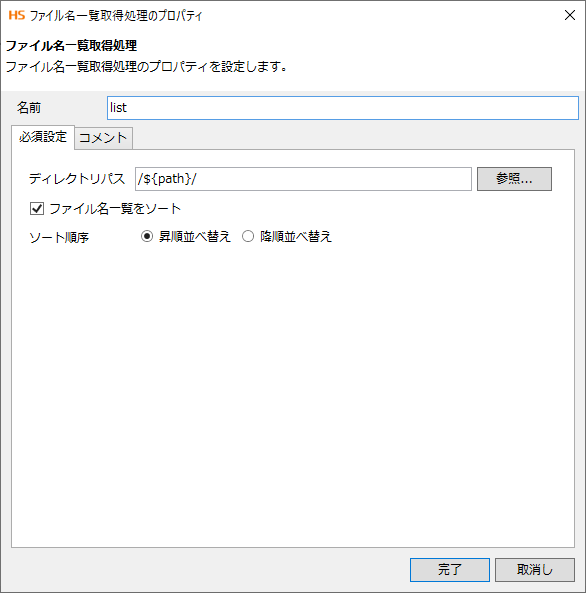Close the ファイル名一覧取得処理 properties dialog
The width and height of the screenshot is (586, 593).
pyautogui.click(x=570, y=15)
